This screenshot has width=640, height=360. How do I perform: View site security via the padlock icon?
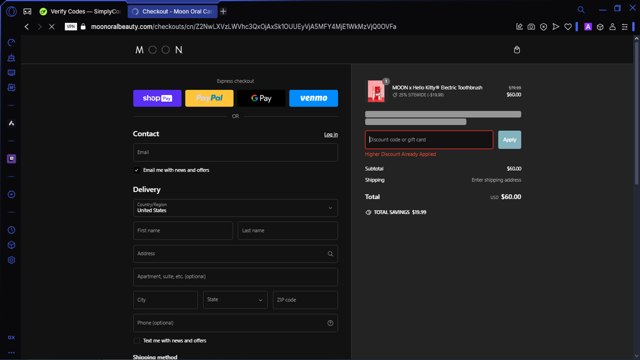(83, 27)
